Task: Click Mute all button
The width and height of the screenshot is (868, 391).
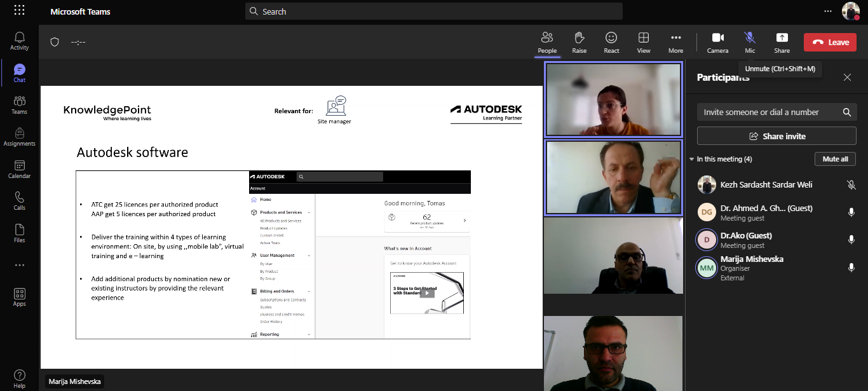Action: click(835, 159)
